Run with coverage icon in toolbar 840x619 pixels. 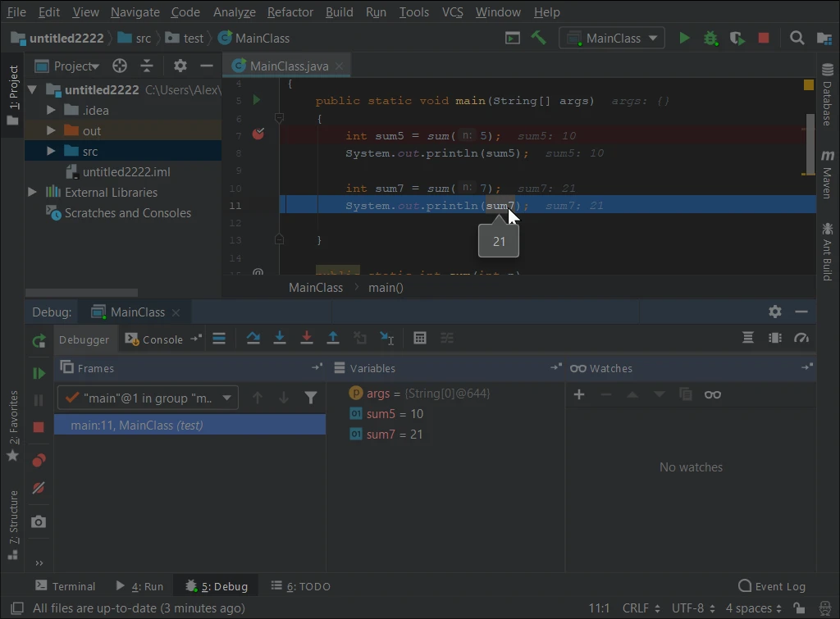point(737,38)
